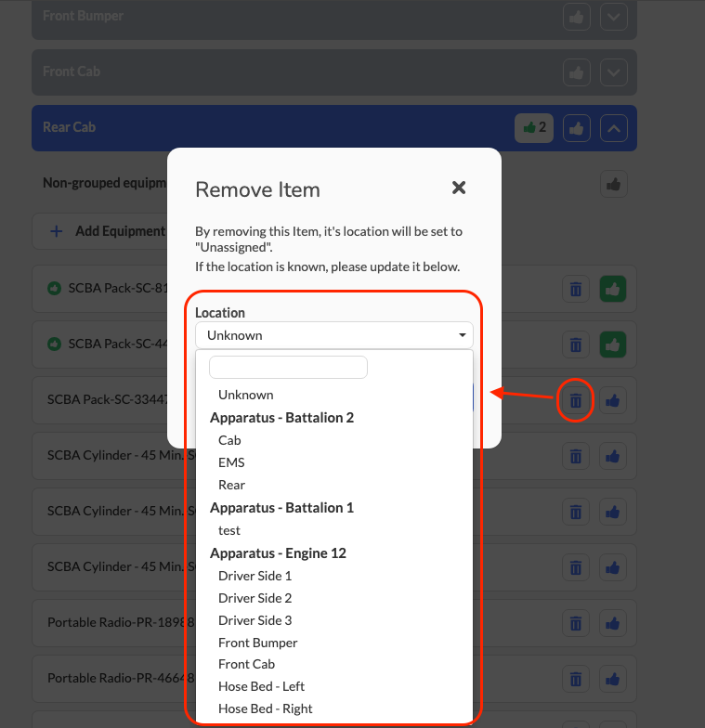The image size is (705, 728).
Task: Select Front Bumper in location list
Action: coord(258,643)
